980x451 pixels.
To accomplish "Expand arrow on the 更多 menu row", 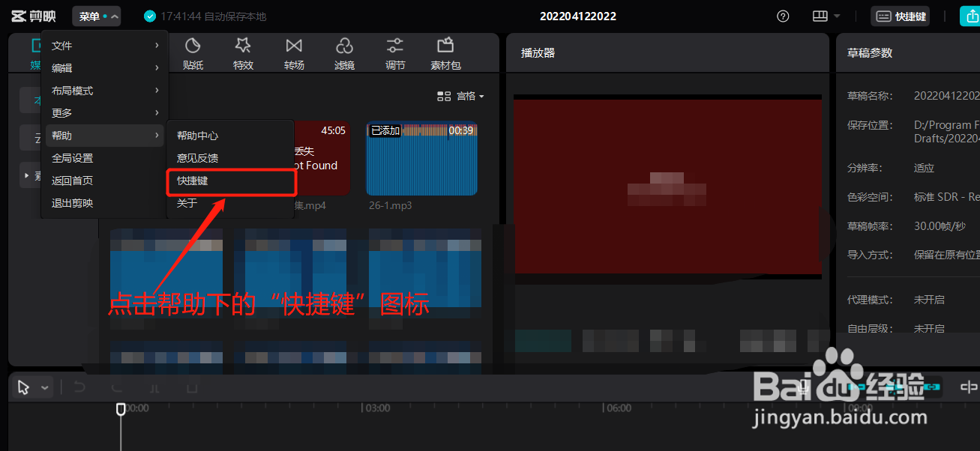I will tap(157, 113).
